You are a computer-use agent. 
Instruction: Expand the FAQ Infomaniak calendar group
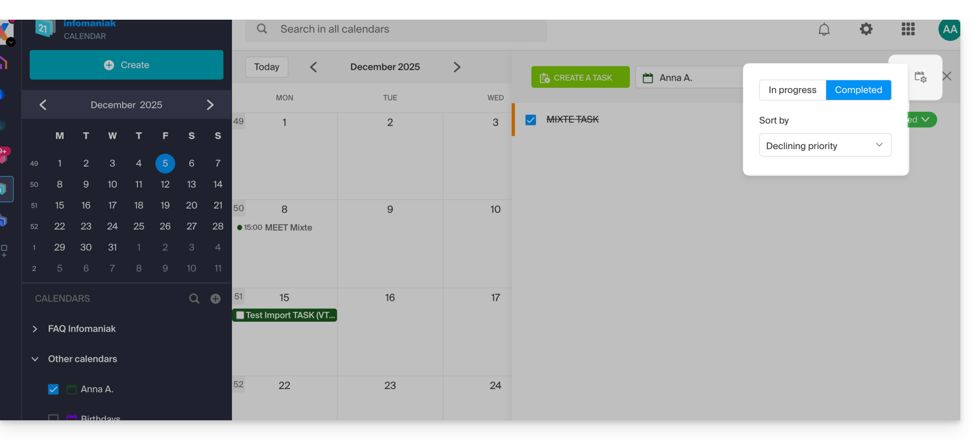(35, 329)
